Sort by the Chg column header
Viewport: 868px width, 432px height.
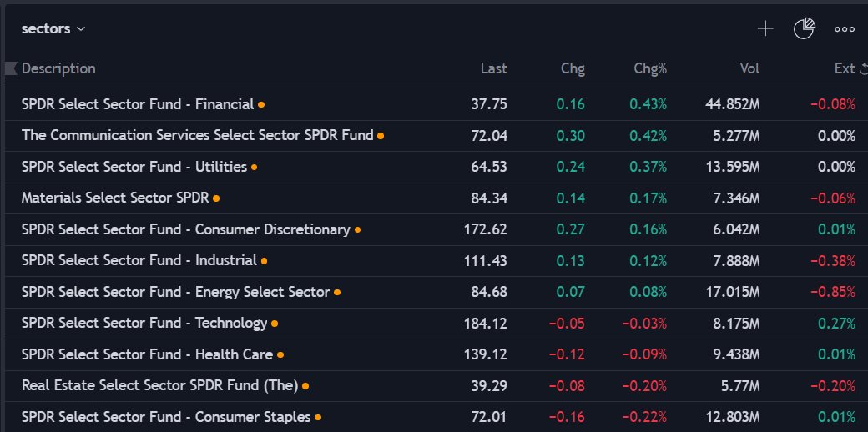point(573,68)
